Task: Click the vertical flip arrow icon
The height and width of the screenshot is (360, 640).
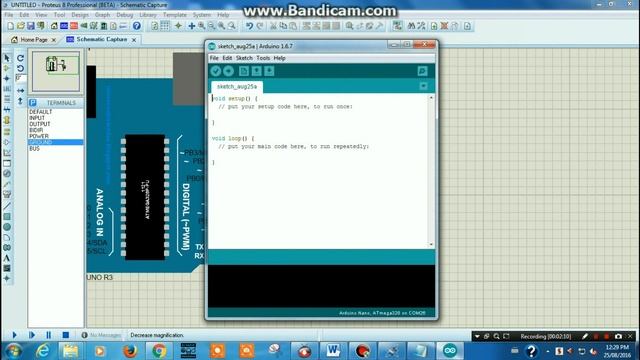Action: coord(20,100)
